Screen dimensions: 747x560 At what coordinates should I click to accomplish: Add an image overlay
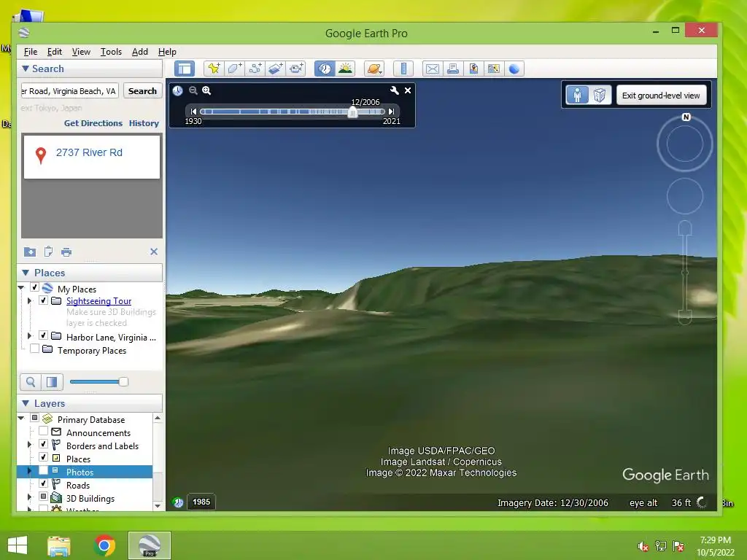(x=275, y=69)
